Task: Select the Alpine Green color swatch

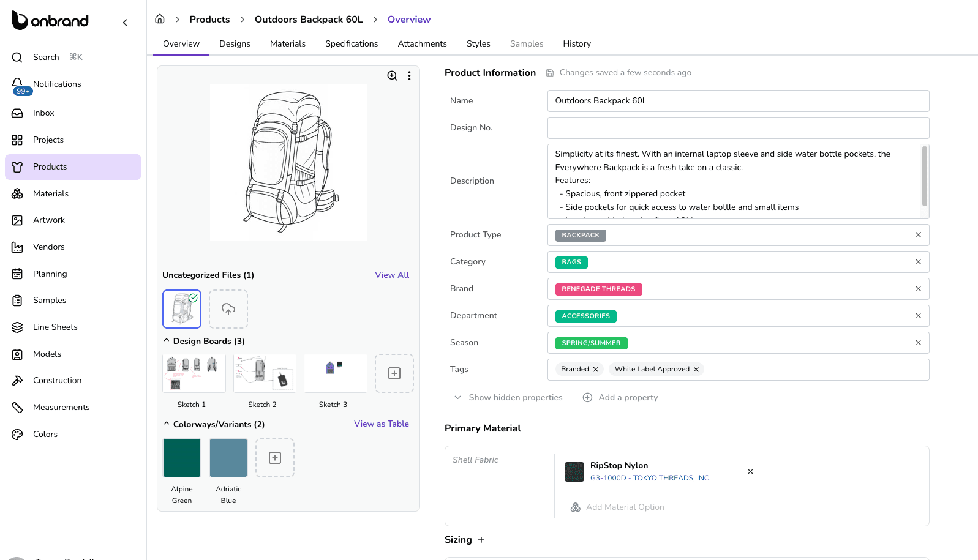Action: 182,458
